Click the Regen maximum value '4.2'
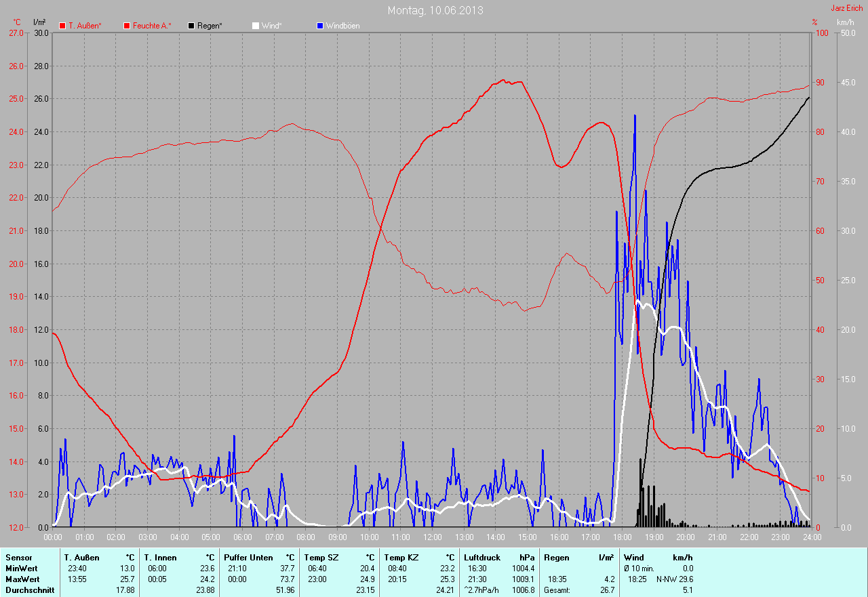Screen dimensions: 868x597 610,579
